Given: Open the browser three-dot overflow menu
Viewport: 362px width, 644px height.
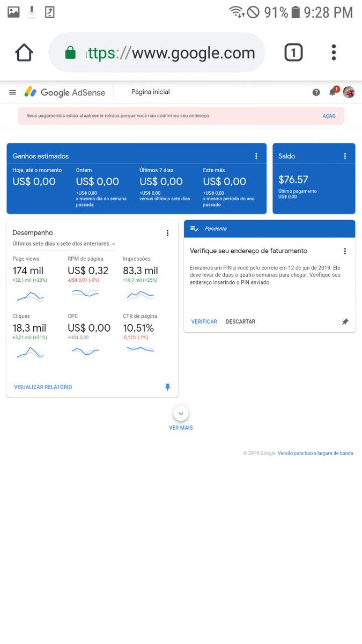Looking at the screenshot, I should (334, 53).
